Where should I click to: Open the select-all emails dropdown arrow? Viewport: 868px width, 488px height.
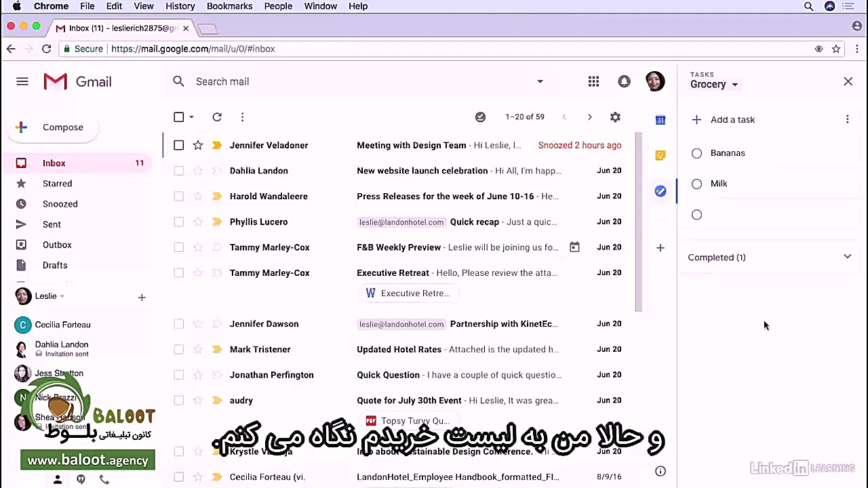[x=191, y=117]
